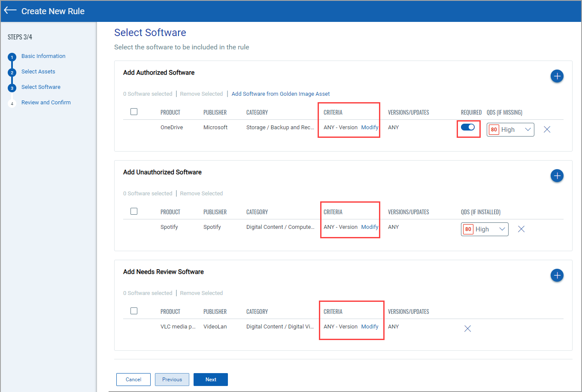Go to Select Software step

(41, 87)
